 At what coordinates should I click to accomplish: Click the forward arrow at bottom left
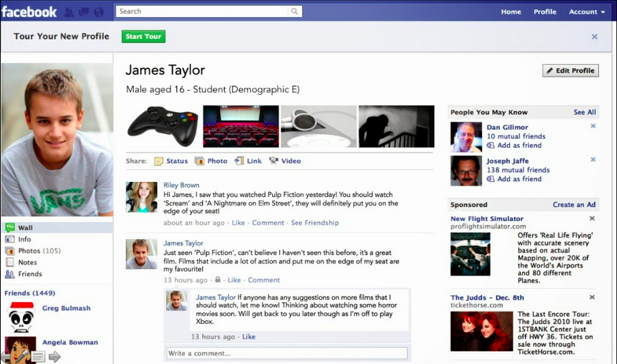54,357
